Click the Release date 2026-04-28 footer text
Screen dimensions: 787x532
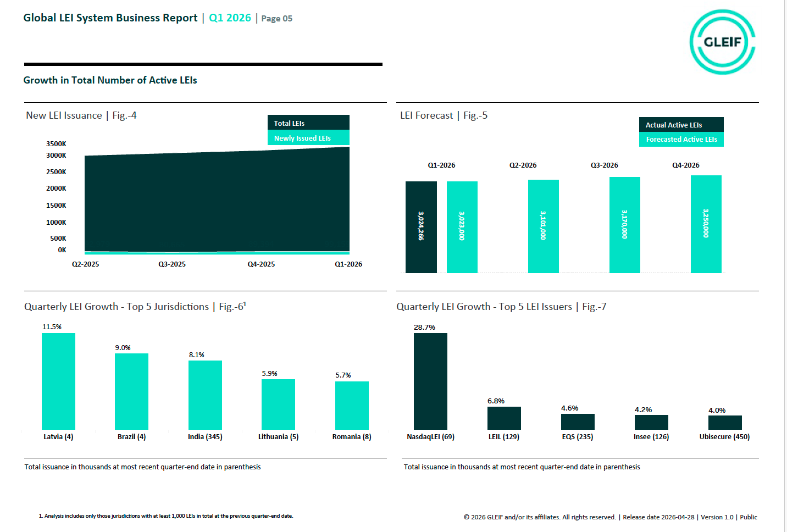659,517
